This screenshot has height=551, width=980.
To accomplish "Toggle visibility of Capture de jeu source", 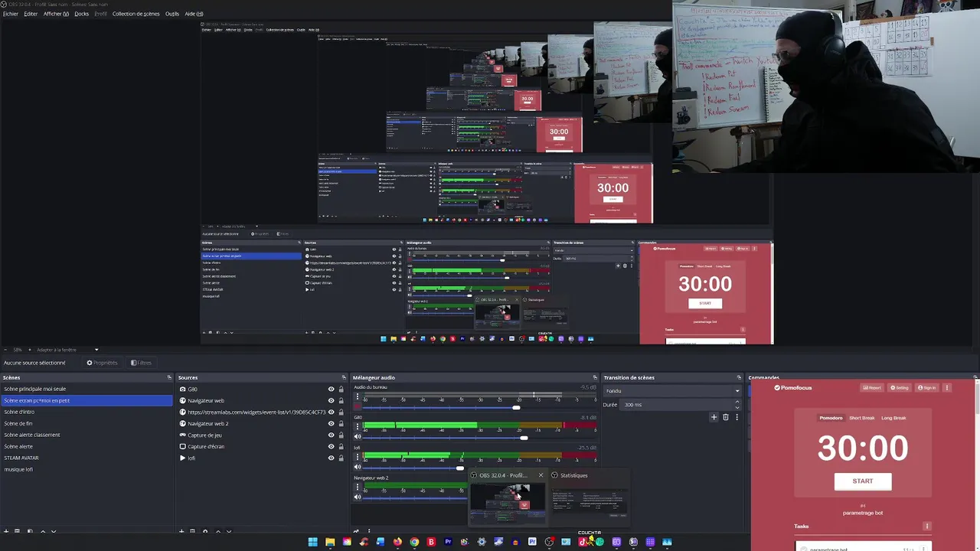I will click(331, 435).
